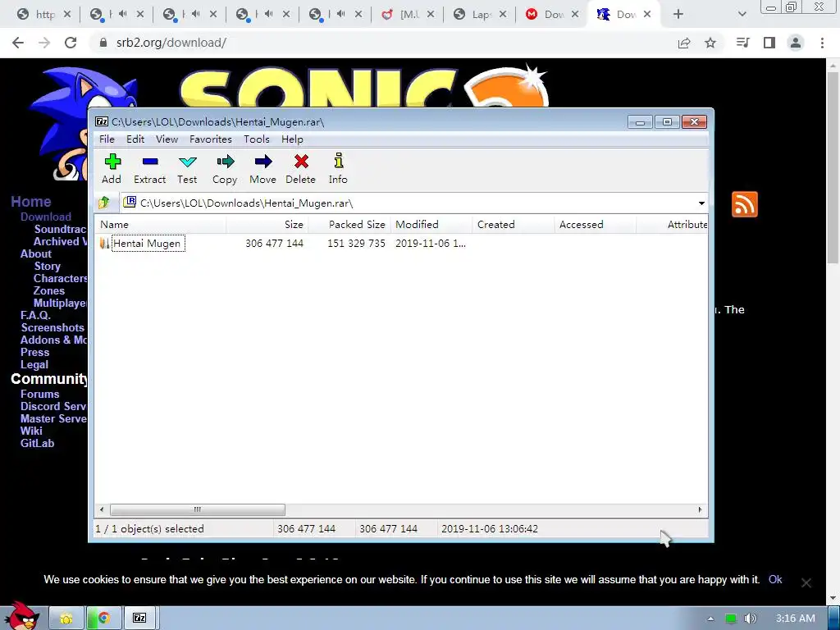Open the volume speaker tray icon
Screen dimensions: 840x630
point(751,619)
